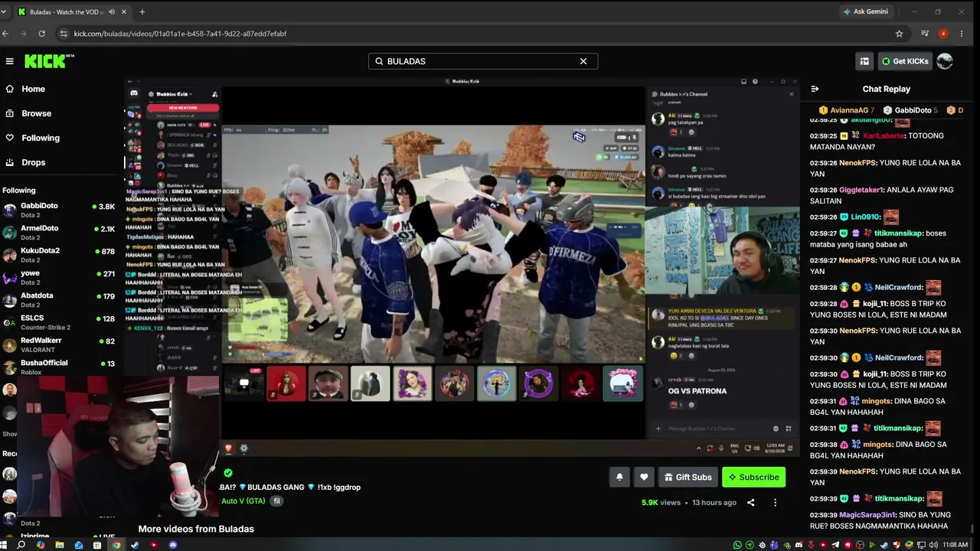Open the WhatsApp tray icon
980x551 pixels.
737,545
